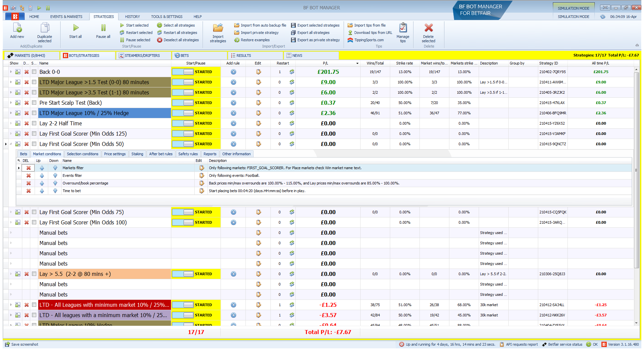644x351 pixels.
Task: Click Edit icon for Back 0-0 strategy
Action: 258,72
